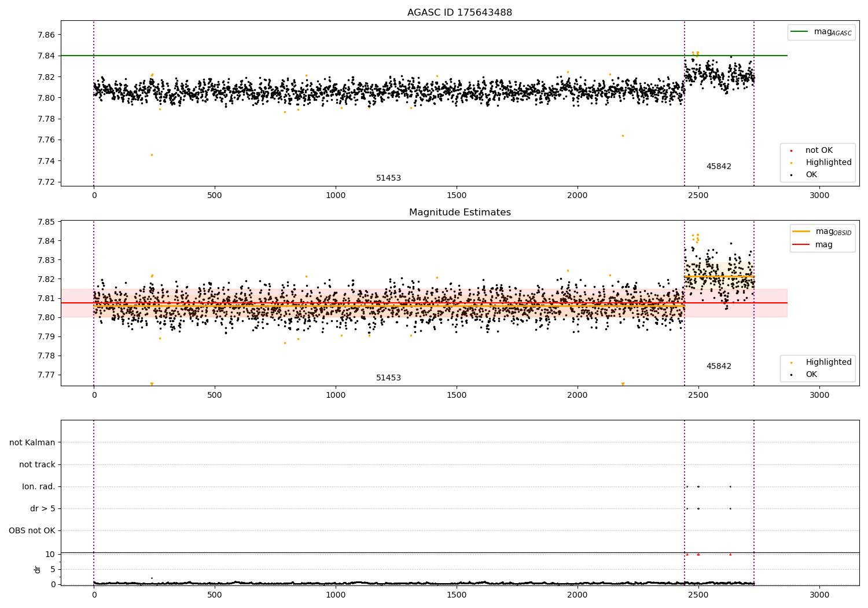Click orange outlier point near 7.764 in top panel
Viewport: 868px width, 608px height.
[x=623, y=135]
